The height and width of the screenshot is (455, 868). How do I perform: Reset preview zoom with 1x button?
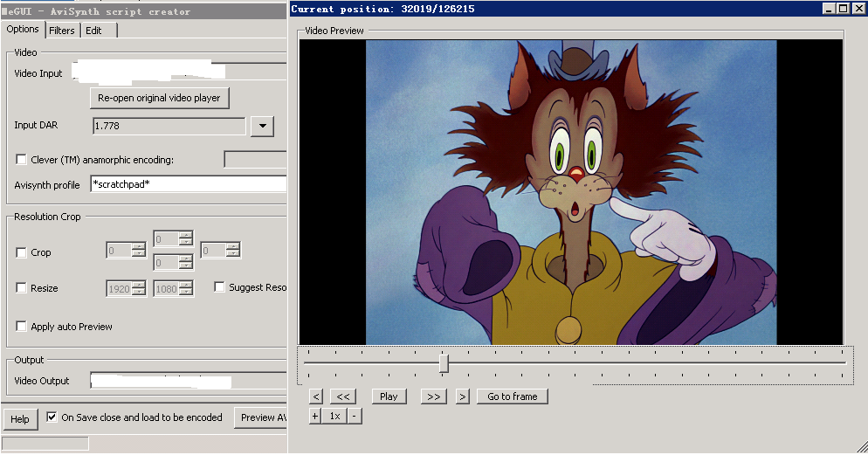point(335,416)
